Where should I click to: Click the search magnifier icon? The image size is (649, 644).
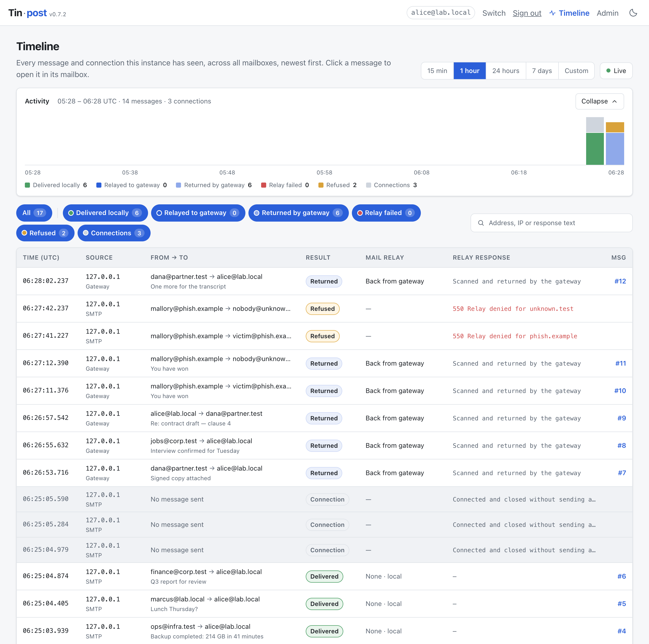[481, 223]
